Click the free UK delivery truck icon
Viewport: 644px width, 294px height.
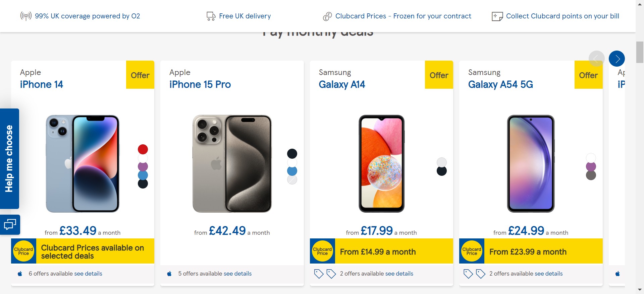tap(211, 16)
